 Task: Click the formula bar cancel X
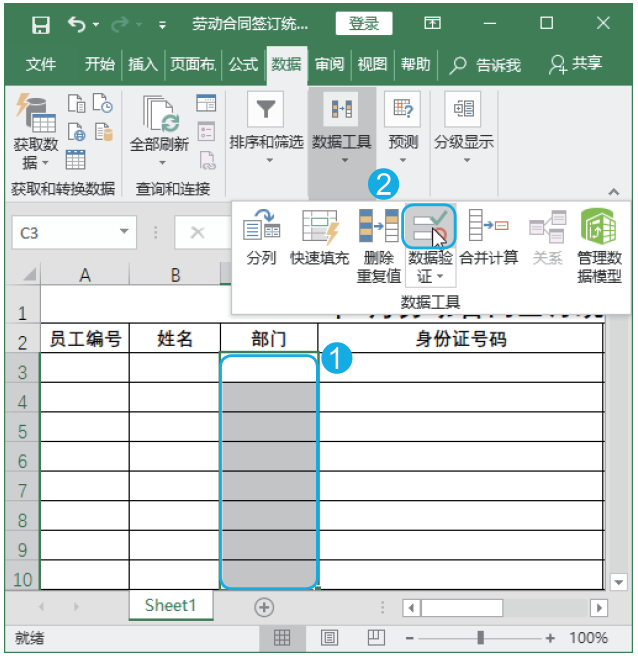(x=197, y=232)
